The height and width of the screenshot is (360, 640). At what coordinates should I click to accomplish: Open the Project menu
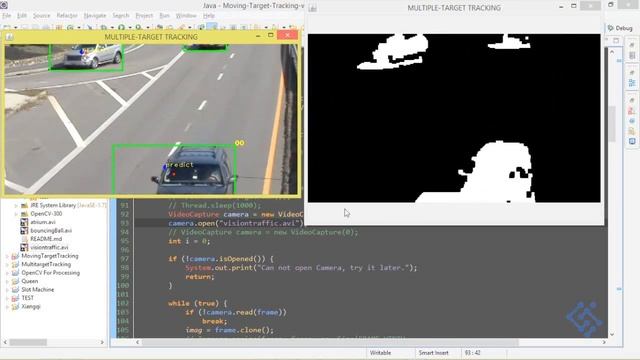coord(144,16)
